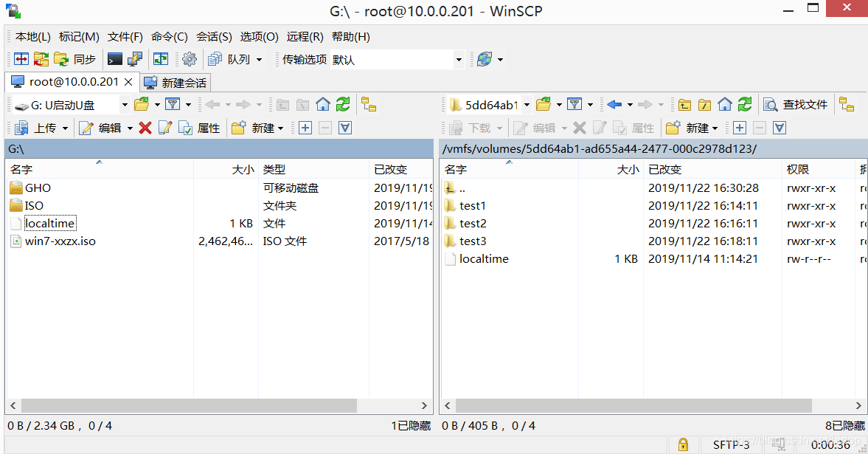Click the remote open directory folder icon

click(x=544, y=104)
